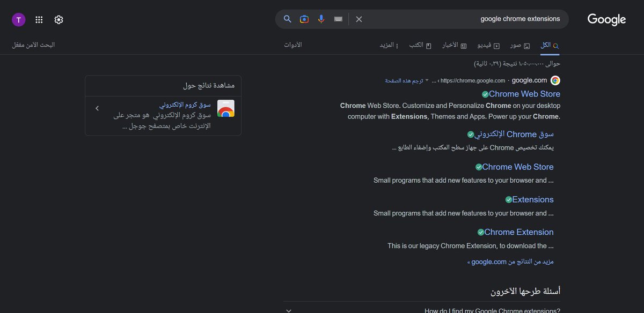
Task: Open the Google apps grid
Action: pyautogui.click(x=39, y=20)
